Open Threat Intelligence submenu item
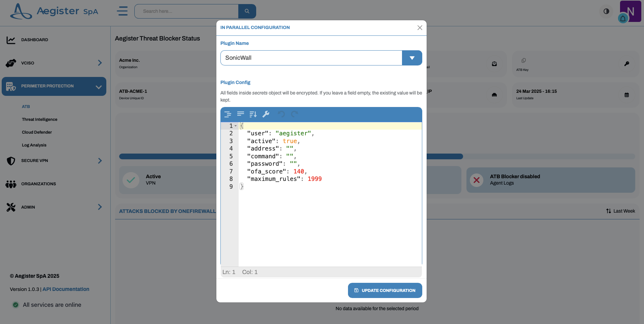 tap(39, 119)
